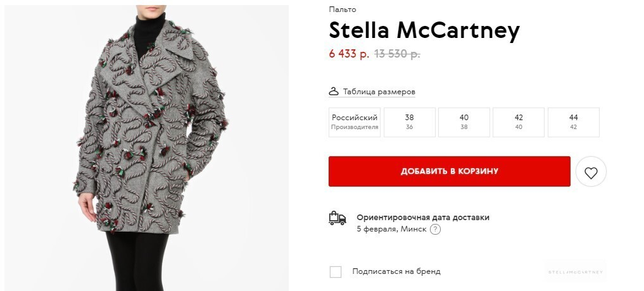Viewport: 644px width, 291px height.
Task: Click the Stella McCartney product title
Action: tap(424, 30)
